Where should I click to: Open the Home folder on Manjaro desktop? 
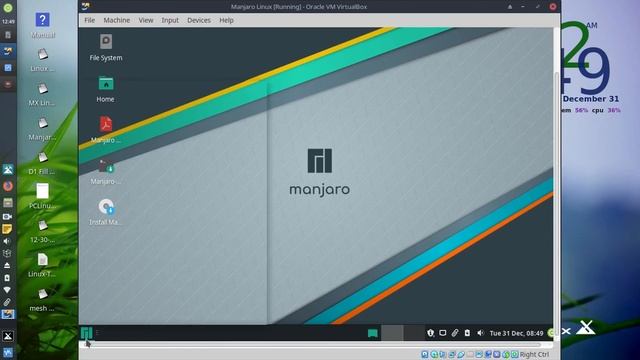[106, 83]
